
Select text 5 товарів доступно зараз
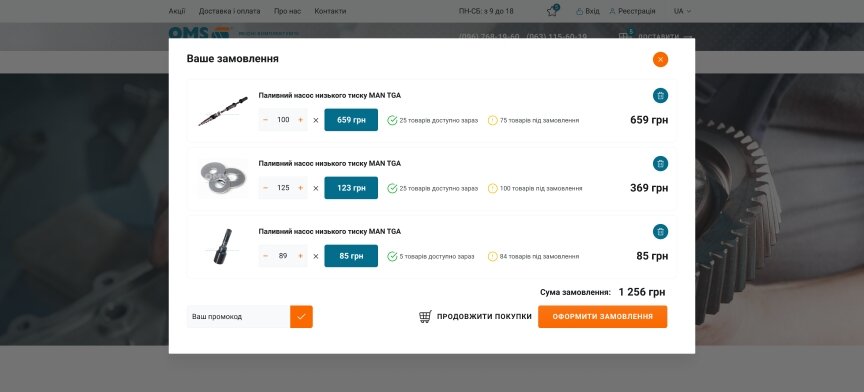(437, 256)
